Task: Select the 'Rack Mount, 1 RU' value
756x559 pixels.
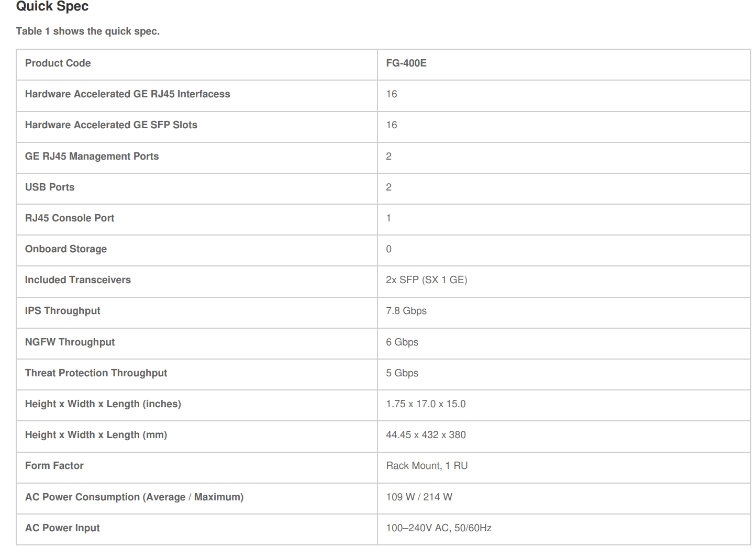Action: pos(427,466)
